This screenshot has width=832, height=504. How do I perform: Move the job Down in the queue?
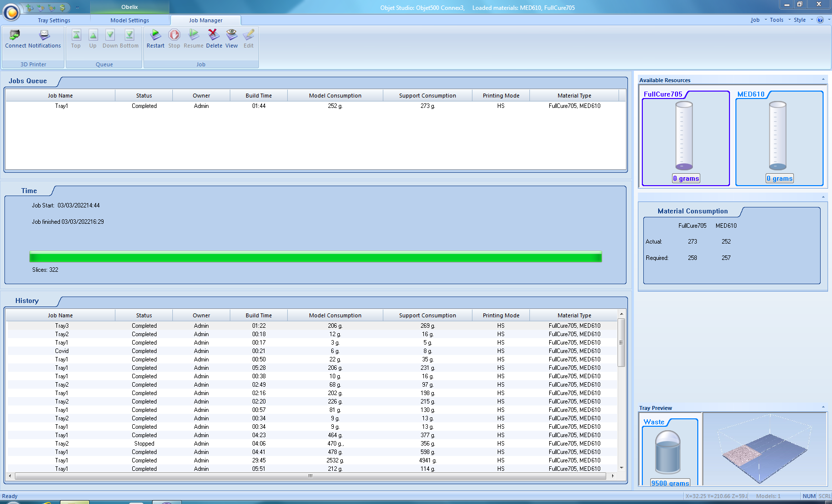pyautogui.click(x=110, y=39)
